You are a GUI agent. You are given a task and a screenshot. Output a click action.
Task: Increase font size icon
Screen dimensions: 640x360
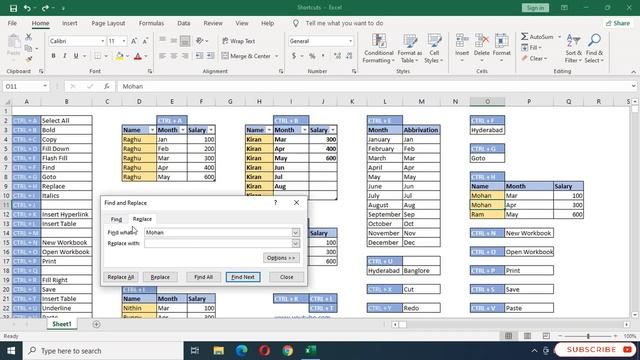pyautogui.click(x=134, y=41)
